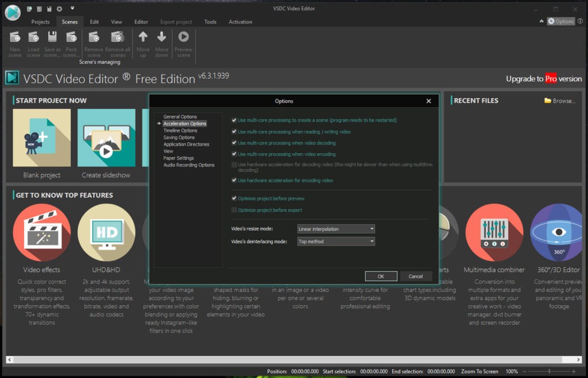Open the View ribbon tab
The width and height of the screenshot is (588, 378).
[116, 22]
